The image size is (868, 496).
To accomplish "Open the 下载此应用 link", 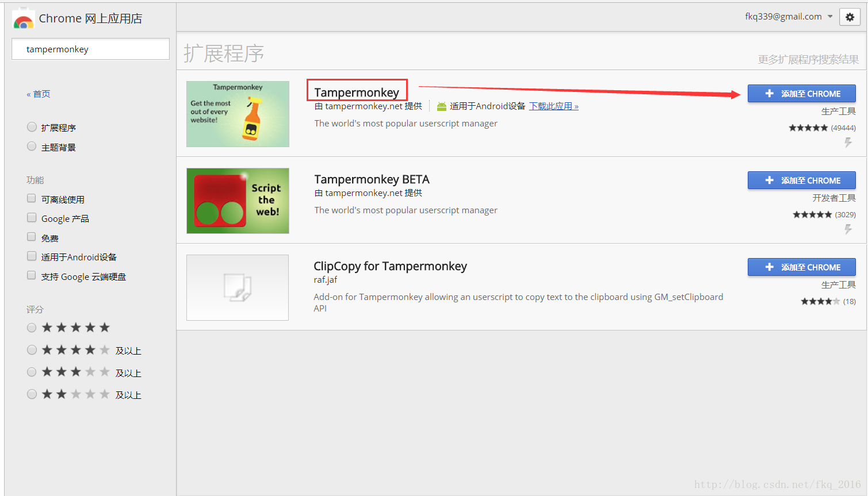I will 553,106.
